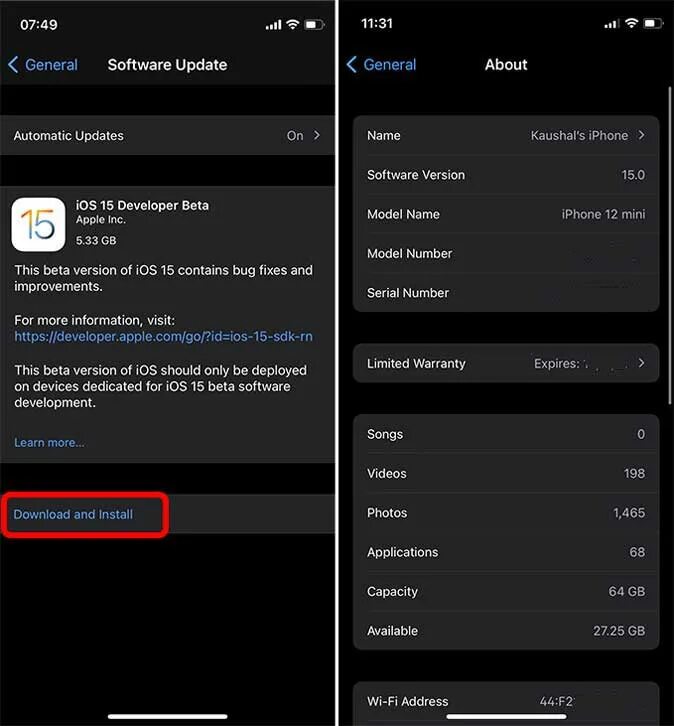Click the About page scrollbar
674x726 pixels.
click(669, 245)
